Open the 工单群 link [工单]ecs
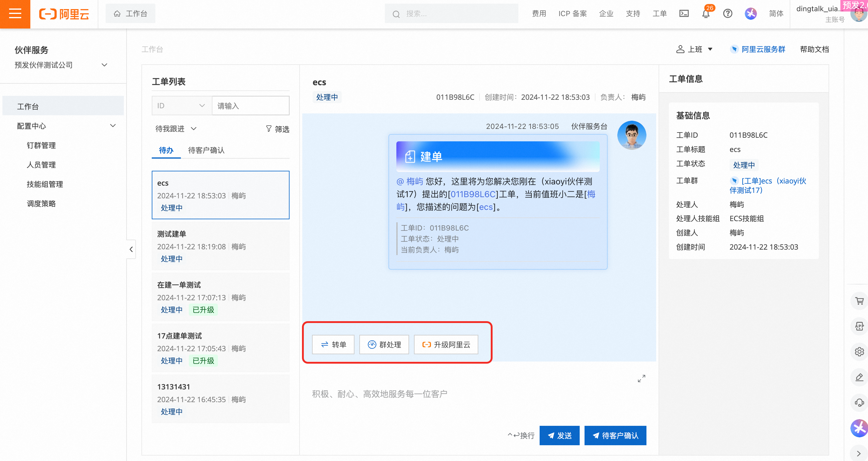Image resolution: width=868 pixels, height=461 pixels. coord(768,186)
